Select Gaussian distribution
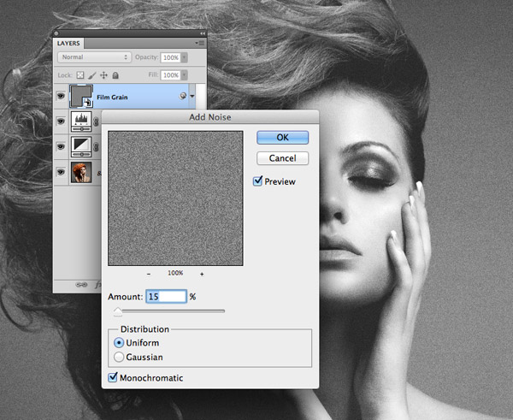Viewport: 513px width, 420px height. (119, 357)
